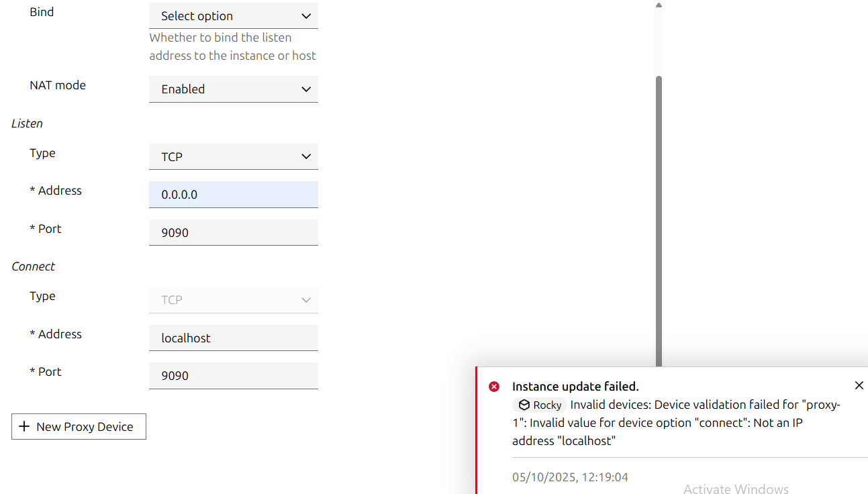Click the Bind help text description
This screenshot has height=494, width=868.
tap(232, 47)
